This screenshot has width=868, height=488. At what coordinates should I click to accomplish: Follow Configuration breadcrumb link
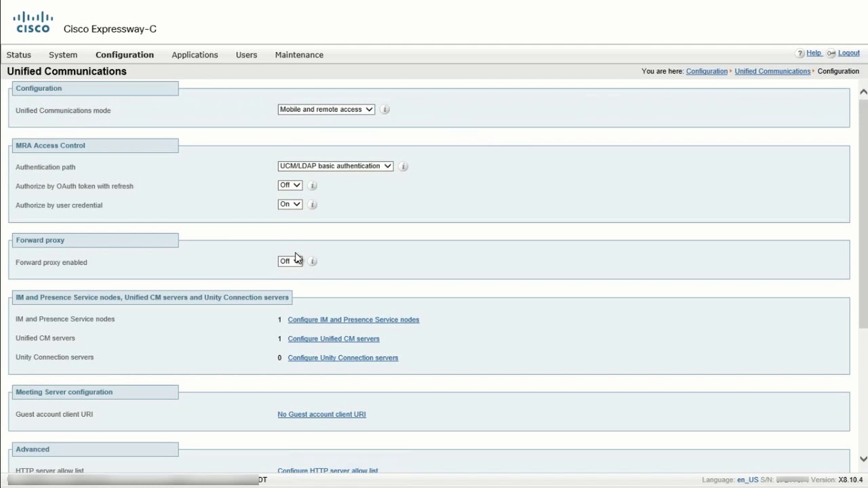click(707, 71)
